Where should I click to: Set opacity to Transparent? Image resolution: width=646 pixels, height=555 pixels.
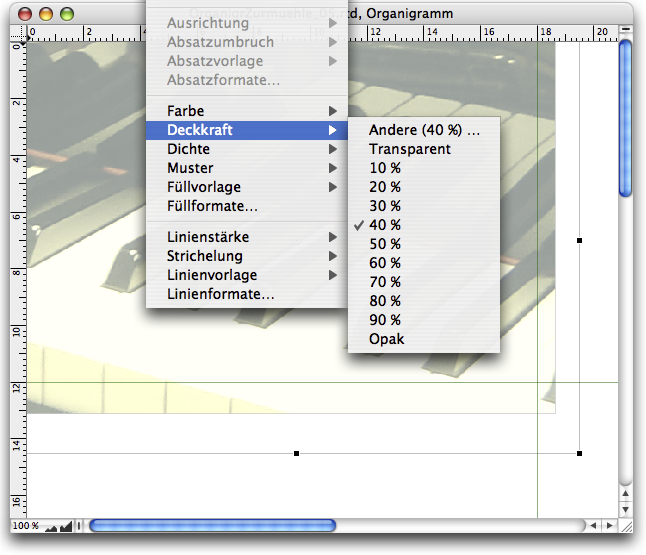(x=409, y=149)
